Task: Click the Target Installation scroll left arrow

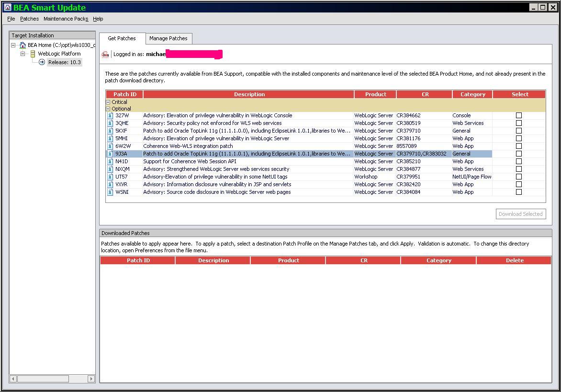Action: pyautogui.click(x=13, y=379)
